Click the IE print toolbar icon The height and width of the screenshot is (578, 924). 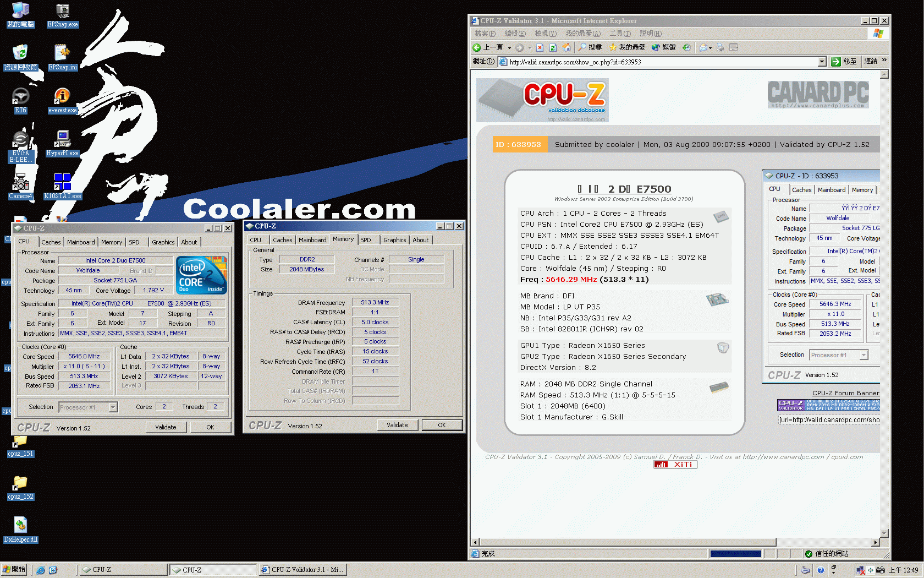coord(721,47)
